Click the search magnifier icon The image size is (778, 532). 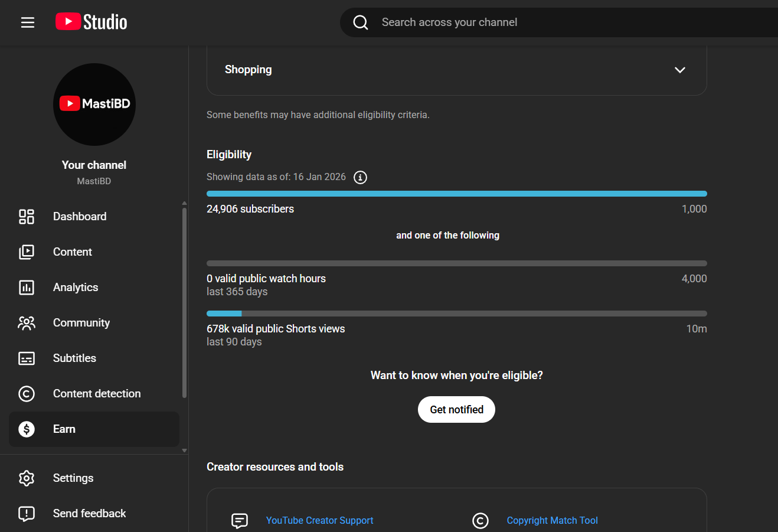click(x=361, y=22)
